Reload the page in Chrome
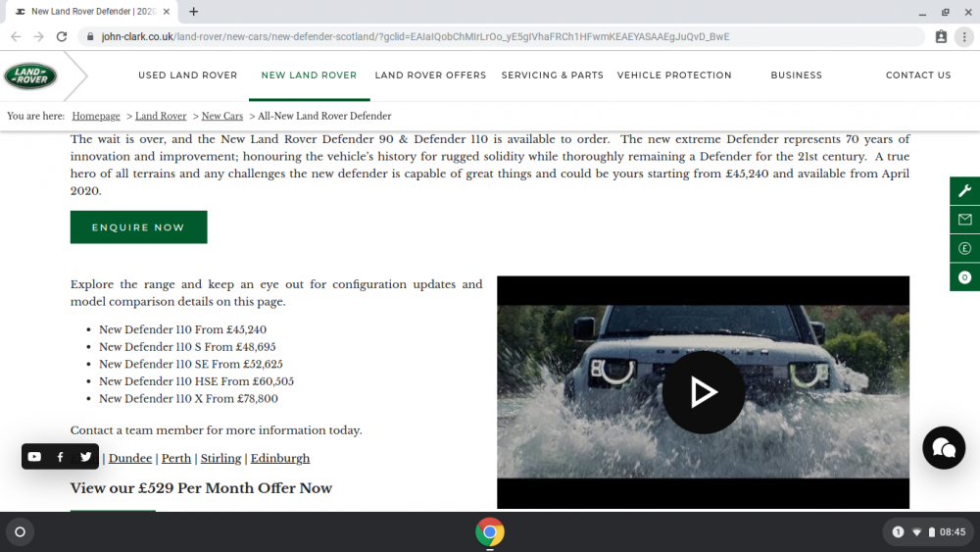This screenshot has width=980, height=552. 61,37
